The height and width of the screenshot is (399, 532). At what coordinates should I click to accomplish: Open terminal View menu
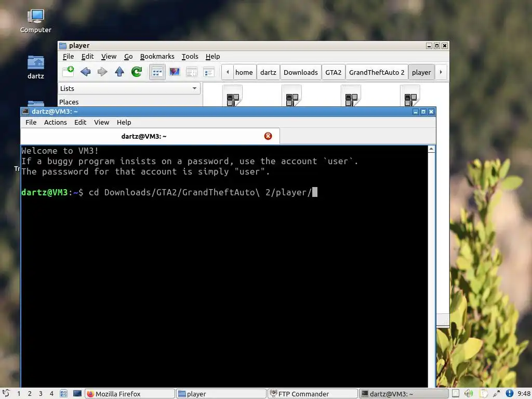[x=101, y=122]
